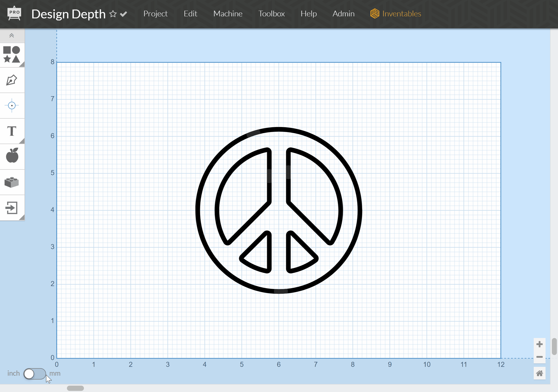Select the drill hole crosshair tool
Viewport: 558px width, 392px height.
[x=11, y=105]
